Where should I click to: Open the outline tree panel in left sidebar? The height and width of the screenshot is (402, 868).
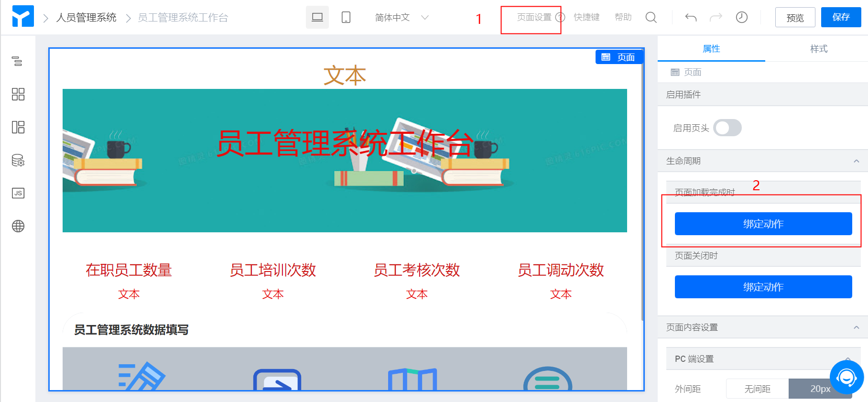point(18,61)
